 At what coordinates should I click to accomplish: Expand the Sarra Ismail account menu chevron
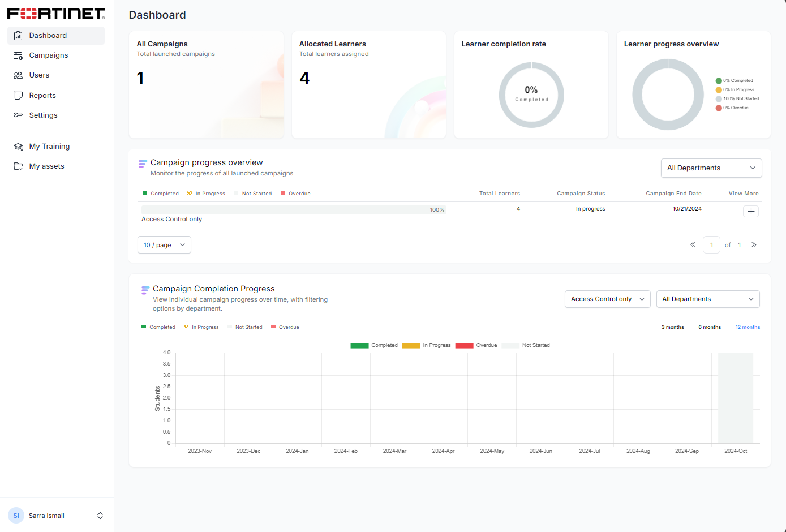coord(100,516)
